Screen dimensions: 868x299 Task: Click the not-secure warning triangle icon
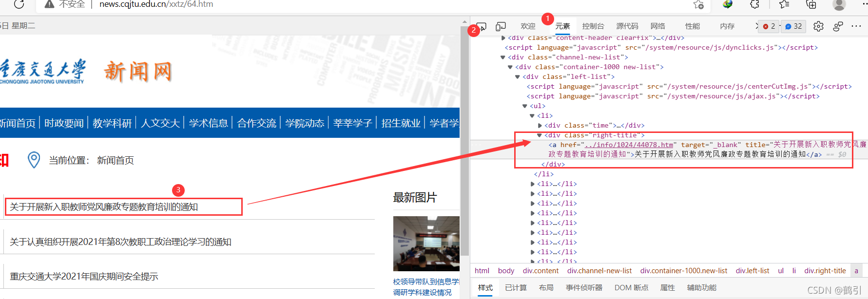pos(49,4)
